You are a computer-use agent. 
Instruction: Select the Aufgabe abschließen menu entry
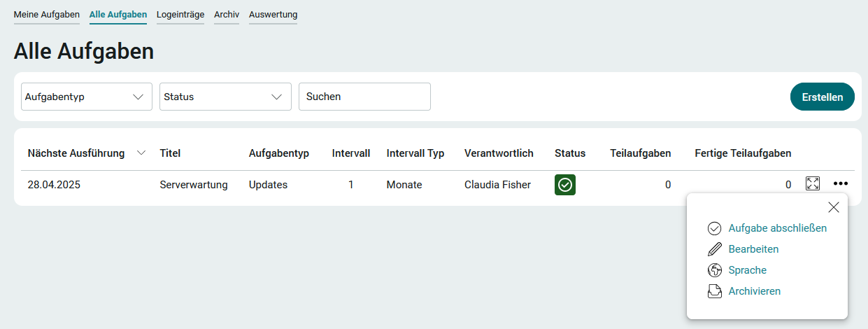click(x=778, y=228)
